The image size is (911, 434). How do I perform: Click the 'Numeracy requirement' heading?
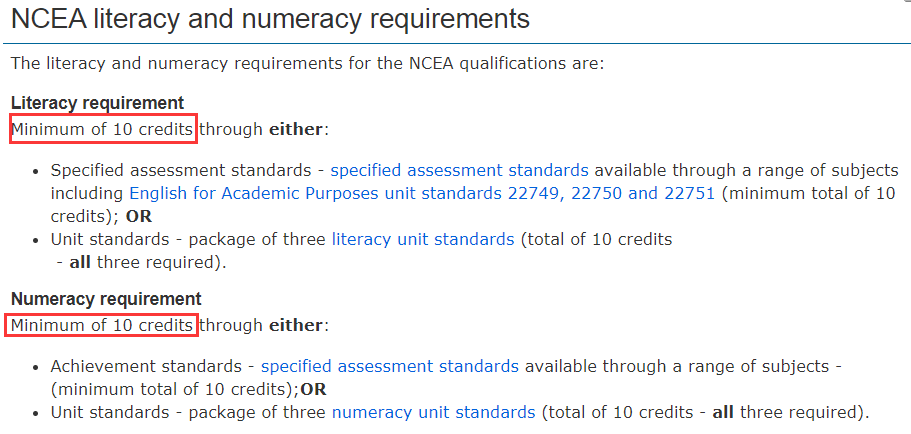tap(106, 299)
